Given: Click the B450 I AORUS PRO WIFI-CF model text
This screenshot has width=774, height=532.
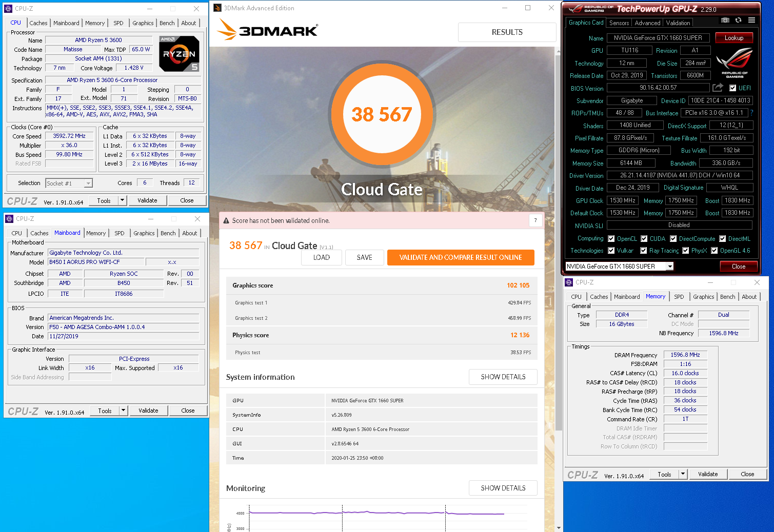Looking at the screenshot, I should tap(85, 262).
